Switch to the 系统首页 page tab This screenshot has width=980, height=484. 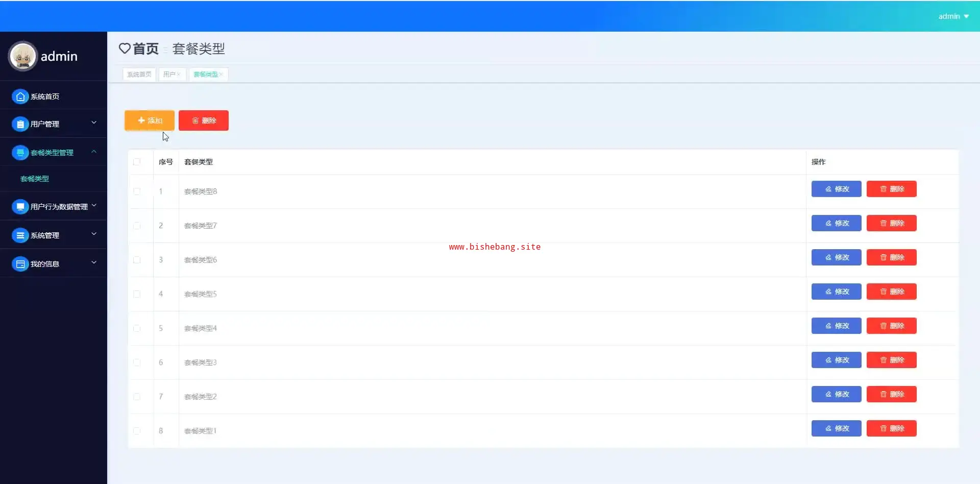pos(139,75)
